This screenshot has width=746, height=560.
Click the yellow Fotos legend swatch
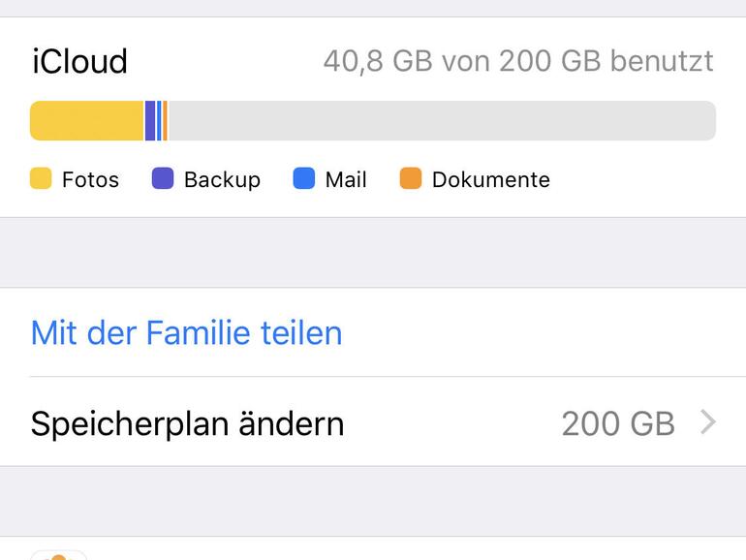(x=41, y=179)
